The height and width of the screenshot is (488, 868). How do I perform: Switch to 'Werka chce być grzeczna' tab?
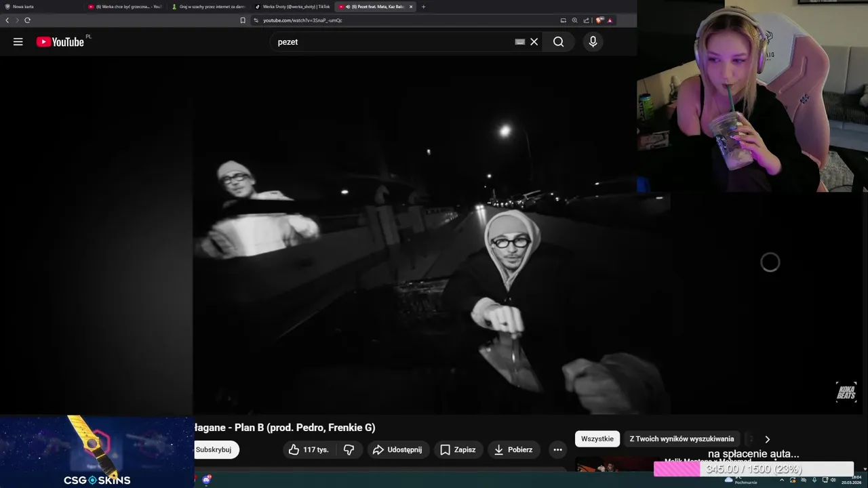click(x=125, y=6)
